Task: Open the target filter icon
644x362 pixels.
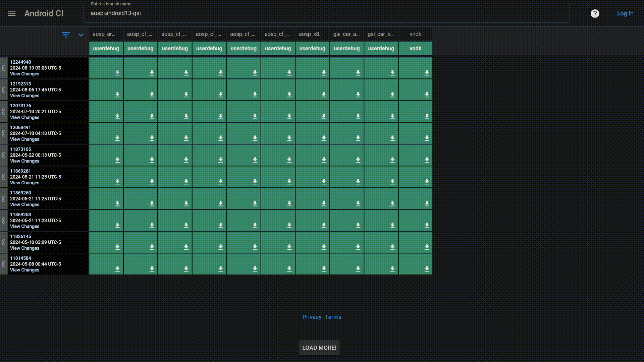Action: (x=66, y=35)
